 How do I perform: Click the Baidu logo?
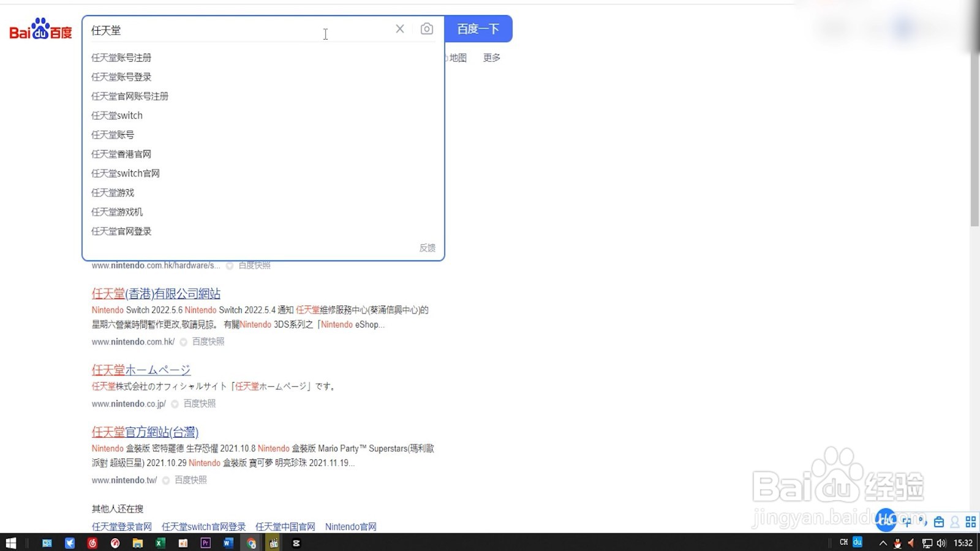40,29
